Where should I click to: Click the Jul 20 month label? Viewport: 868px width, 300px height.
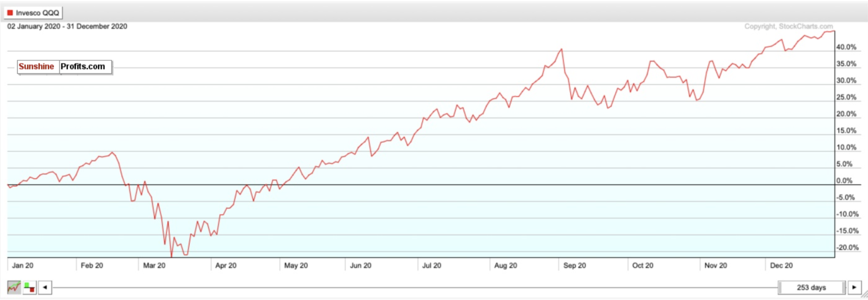pos(432,266)
